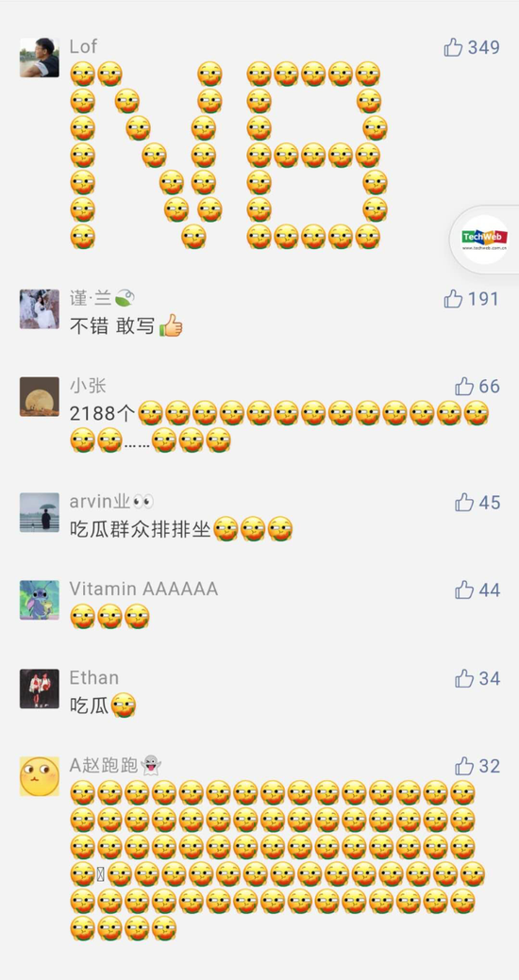519x980 pixels.
Task: Tap the username Lof
Action: point(83,47)
